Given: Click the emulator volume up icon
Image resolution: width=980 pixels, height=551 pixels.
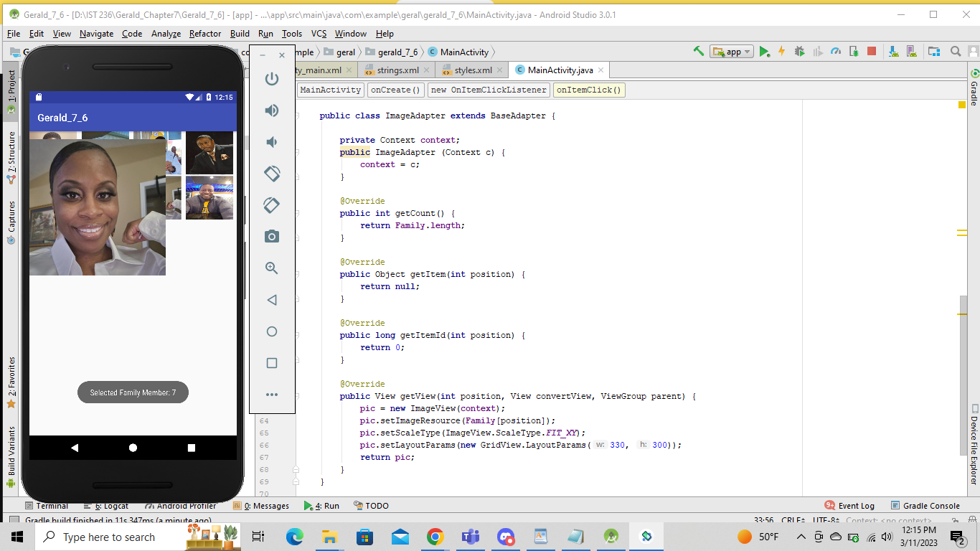Looking at the screenshot, I should pyautogui.click(x=272, y=110).
